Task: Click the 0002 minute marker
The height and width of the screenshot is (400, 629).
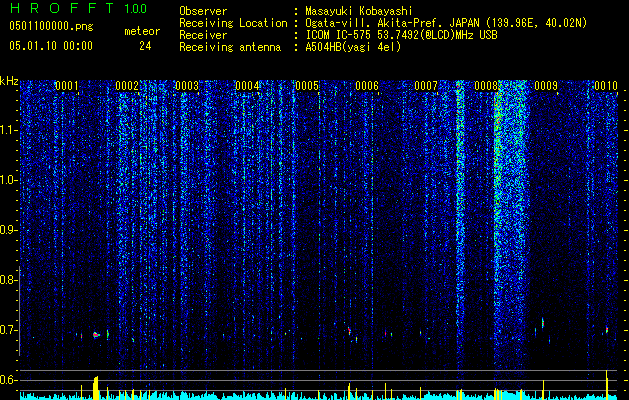Action: 127,86
